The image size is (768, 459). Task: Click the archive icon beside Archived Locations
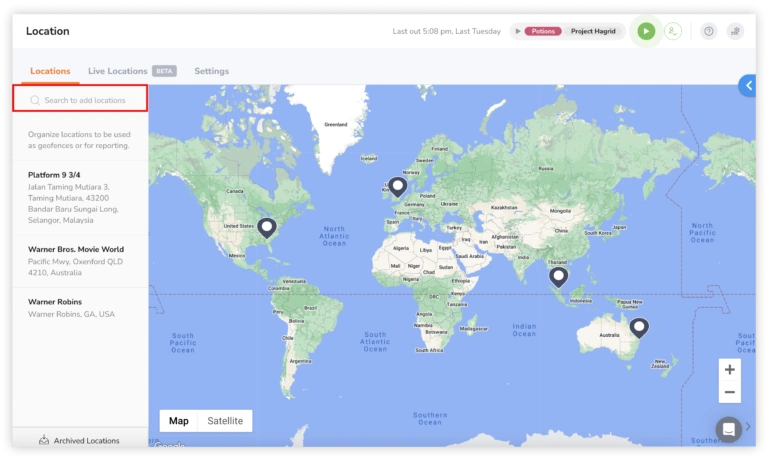(44, 439)
